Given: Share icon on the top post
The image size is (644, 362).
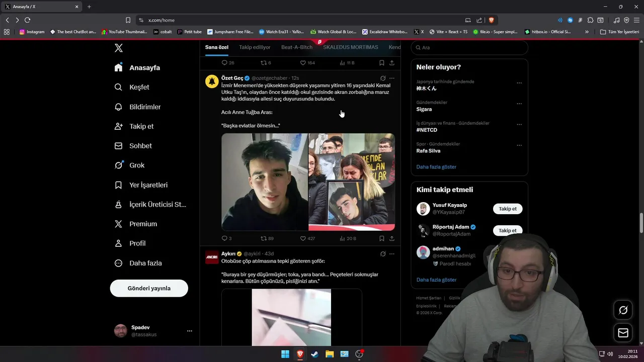Looking at the screenshot, I should coord(392,63).
